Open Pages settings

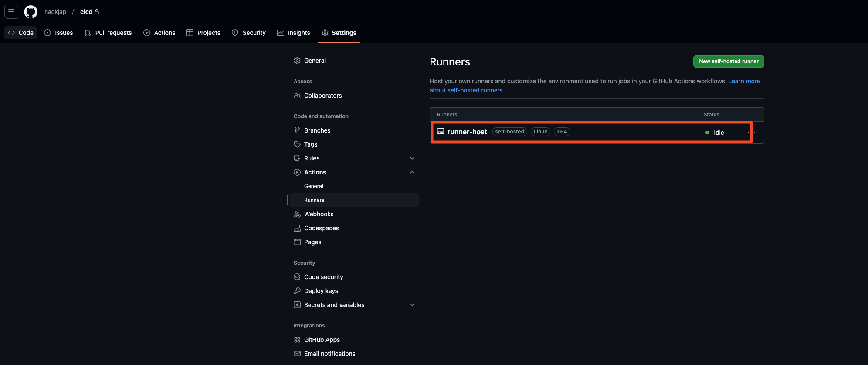[x=312, y=242]
